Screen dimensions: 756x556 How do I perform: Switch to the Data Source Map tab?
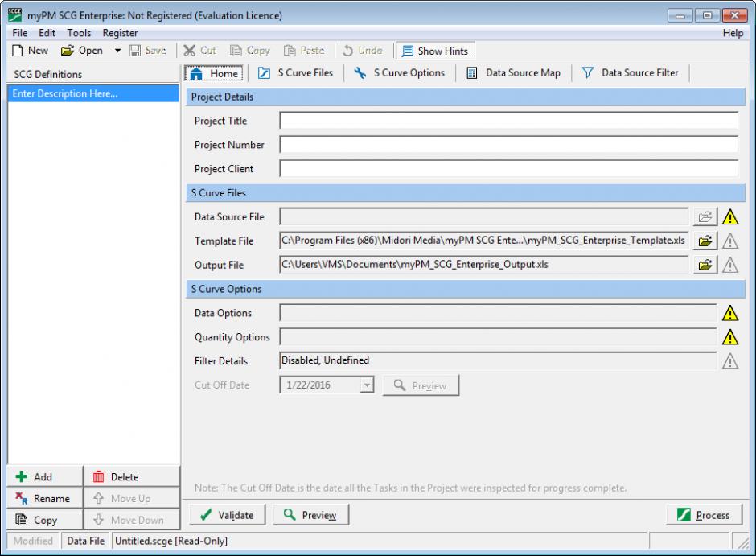click(513, 73)
